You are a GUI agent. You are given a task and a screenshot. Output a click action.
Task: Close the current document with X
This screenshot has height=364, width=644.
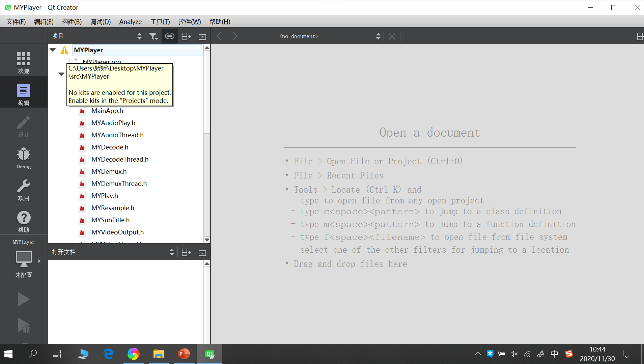(x=392, y=36)
